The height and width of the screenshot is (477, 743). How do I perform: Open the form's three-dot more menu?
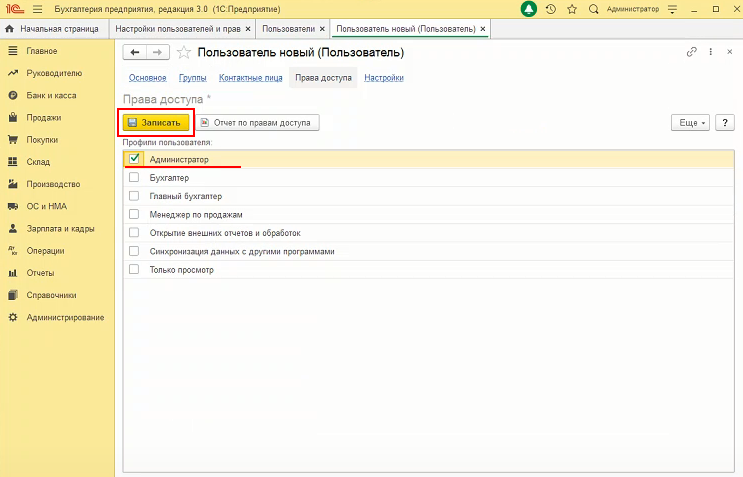tap(710, 52)
